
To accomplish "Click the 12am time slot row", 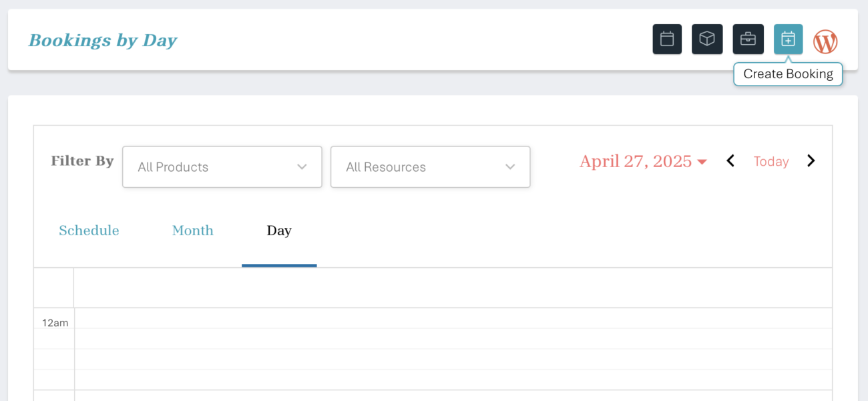I will [x=453, y=318].
